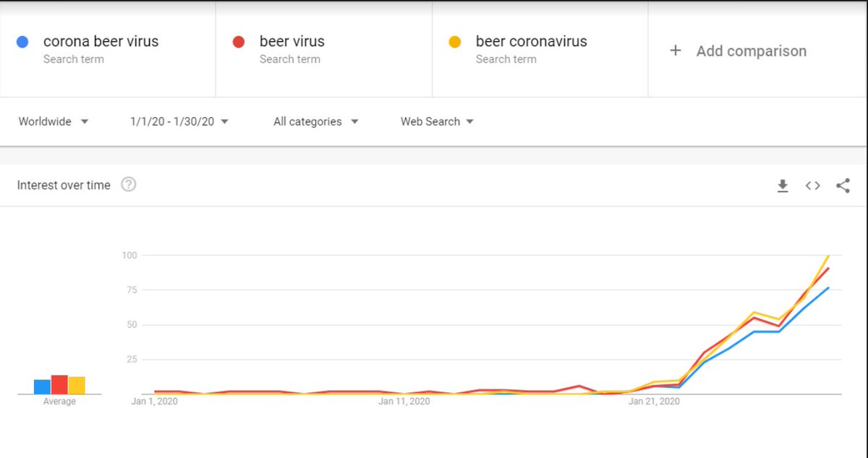This screenshot has height=458, width=868.
Task: Open the help icon beside Interest over time
Action: click(129, 185)
